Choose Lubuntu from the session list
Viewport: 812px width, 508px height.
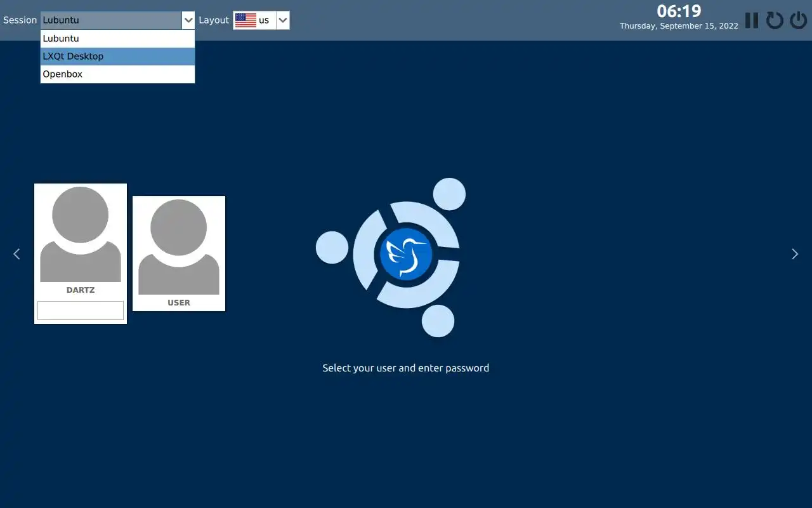[x=117, y=38]
